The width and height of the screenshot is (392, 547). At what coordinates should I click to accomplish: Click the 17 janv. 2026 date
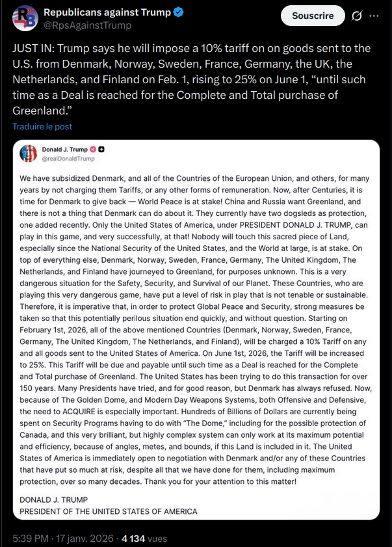85,539
